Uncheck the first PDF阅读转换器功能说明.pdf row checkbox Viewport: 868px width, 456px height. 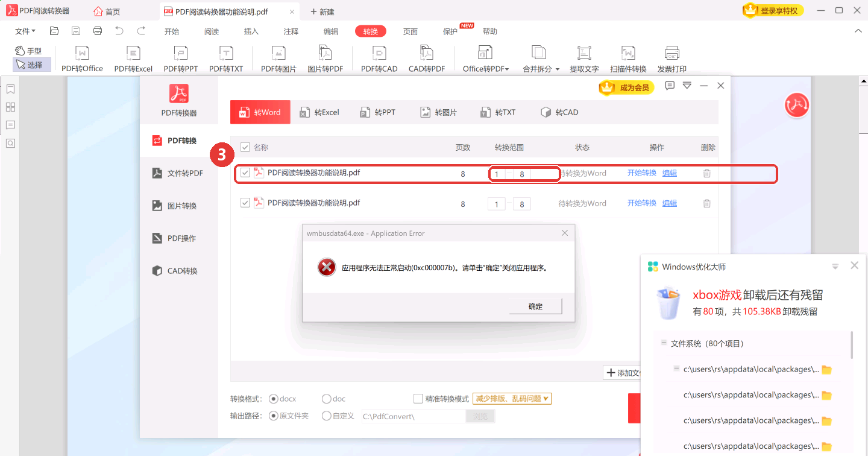245,173
